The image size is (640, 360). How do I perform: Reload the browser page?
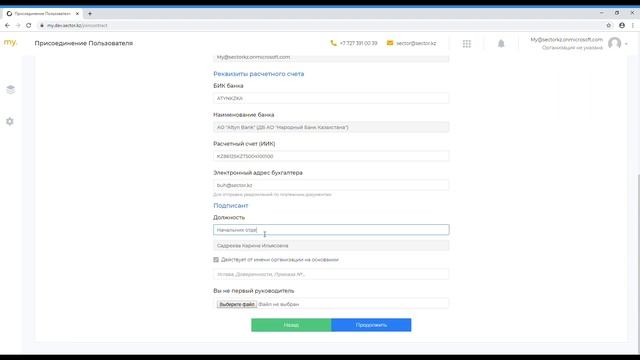point(29,25)
